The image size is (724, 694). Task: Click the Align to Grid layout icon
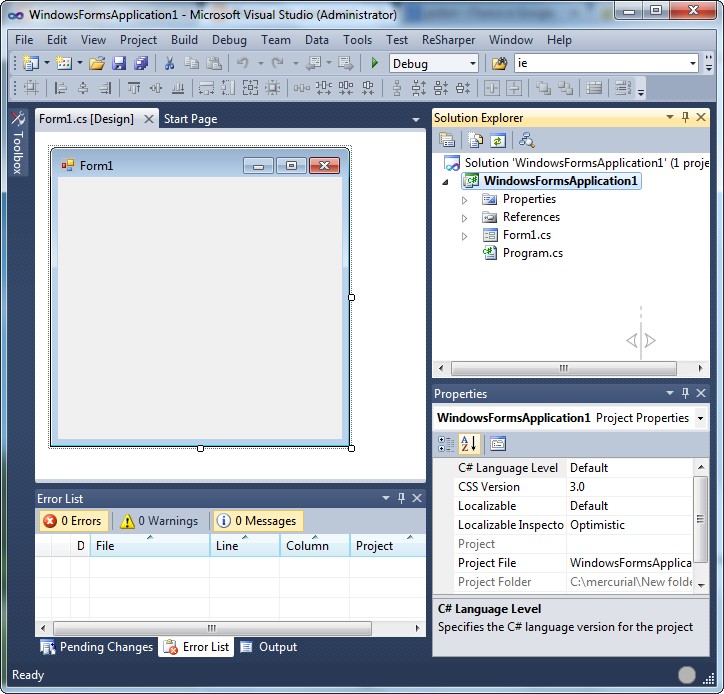(31, 87)
